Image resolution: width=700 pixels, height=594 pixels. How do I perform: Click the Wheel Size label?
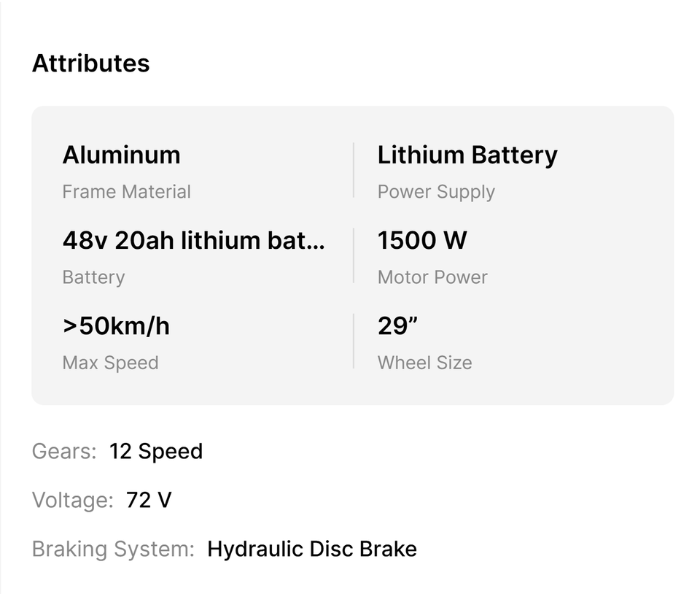point(424,363)
